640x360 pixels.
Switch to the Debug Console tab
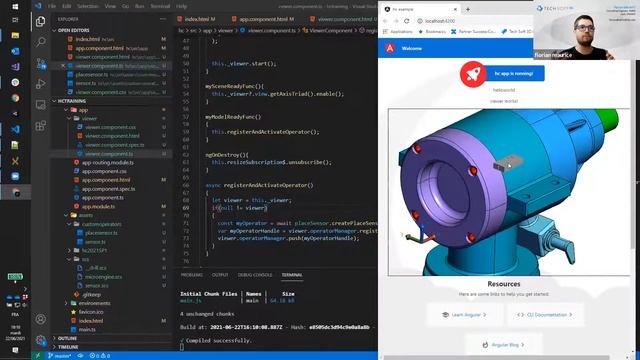[x=255, y=275]
